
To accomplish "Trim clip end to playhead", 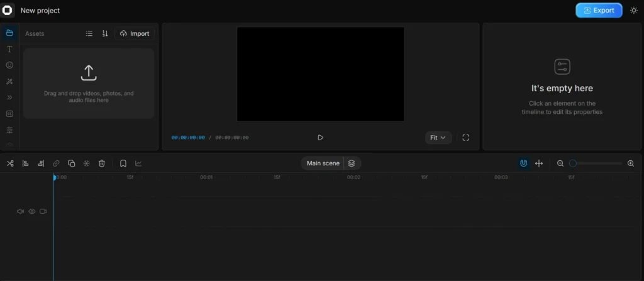I will 41,163.
